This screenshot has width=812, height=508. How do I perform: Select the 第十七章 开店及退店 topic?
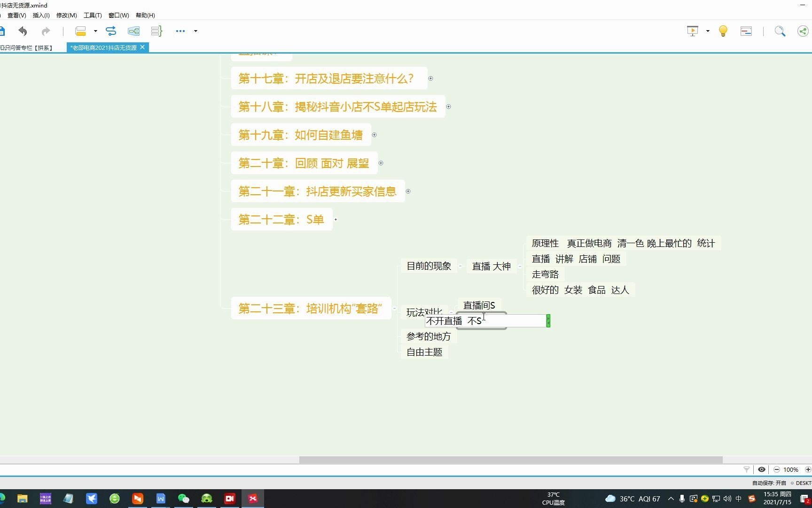click(329, 79)
